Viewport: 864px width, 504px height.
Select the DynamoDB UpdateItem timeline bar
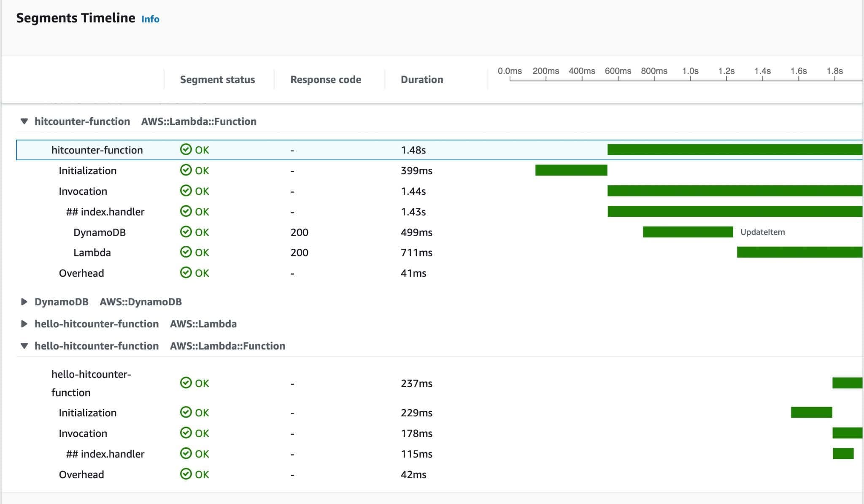coord(688,232)
